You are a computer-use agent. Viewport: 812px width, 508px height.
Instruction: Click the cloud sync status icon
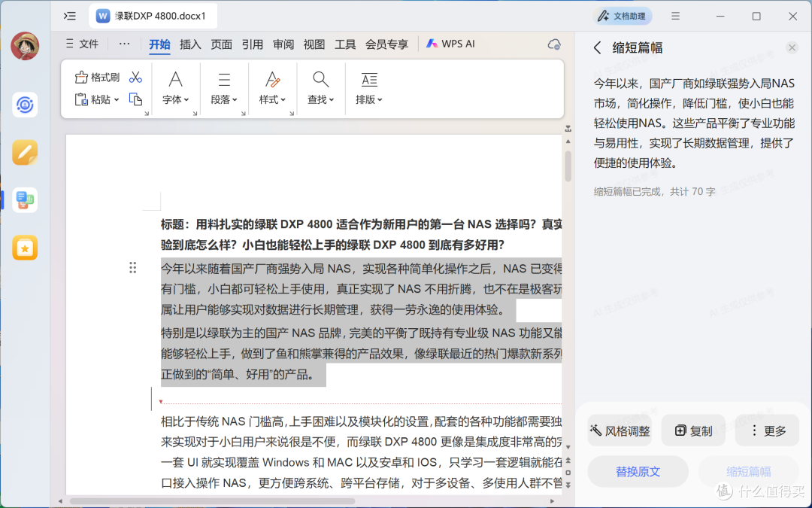click(x=555, y=44)
